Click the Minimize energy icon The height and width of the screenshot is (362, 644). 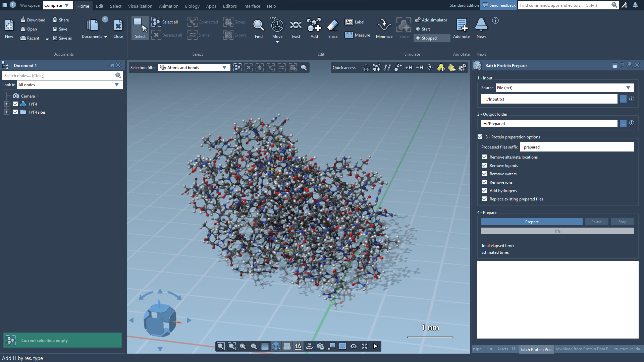click(384, 26)
